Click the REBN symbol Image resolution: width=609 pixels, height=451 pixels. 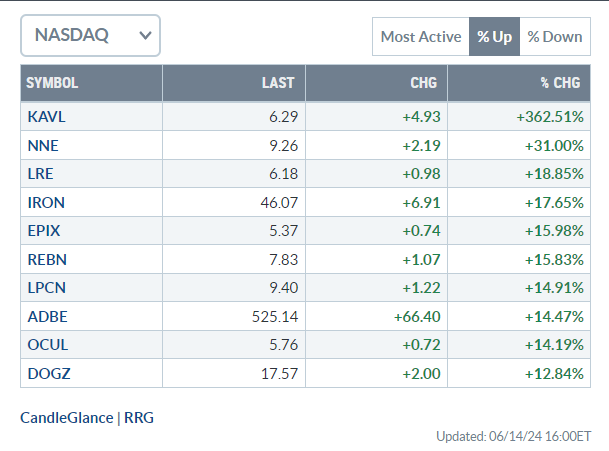[x=46, y=261]
